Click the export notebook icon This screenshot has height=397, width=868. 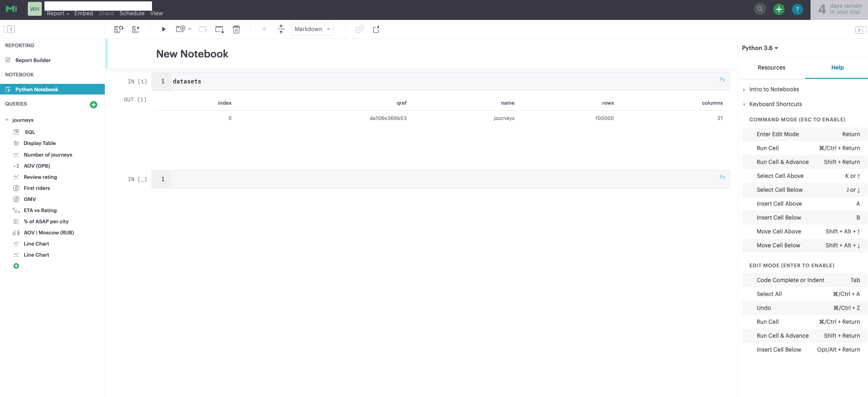(x=376, y=29)
